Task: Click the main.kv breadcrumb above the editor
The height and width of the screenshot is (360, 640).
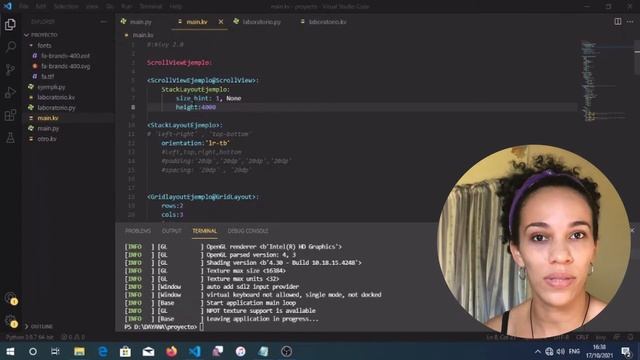Action: (143, 35)
